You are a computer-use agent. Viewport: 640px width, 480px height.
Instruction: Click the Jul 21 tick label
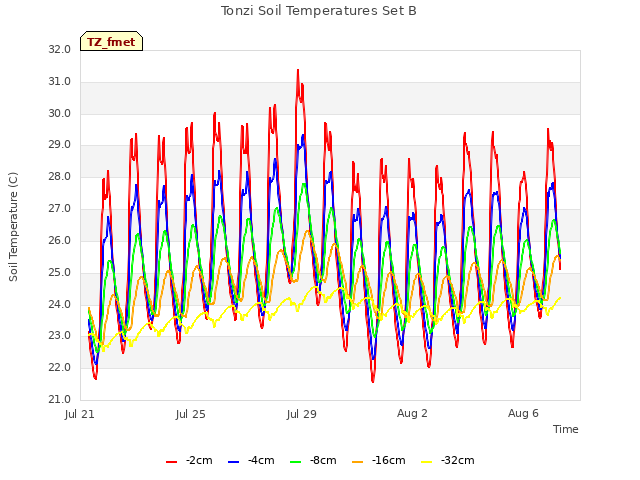(x=80, y=414)
